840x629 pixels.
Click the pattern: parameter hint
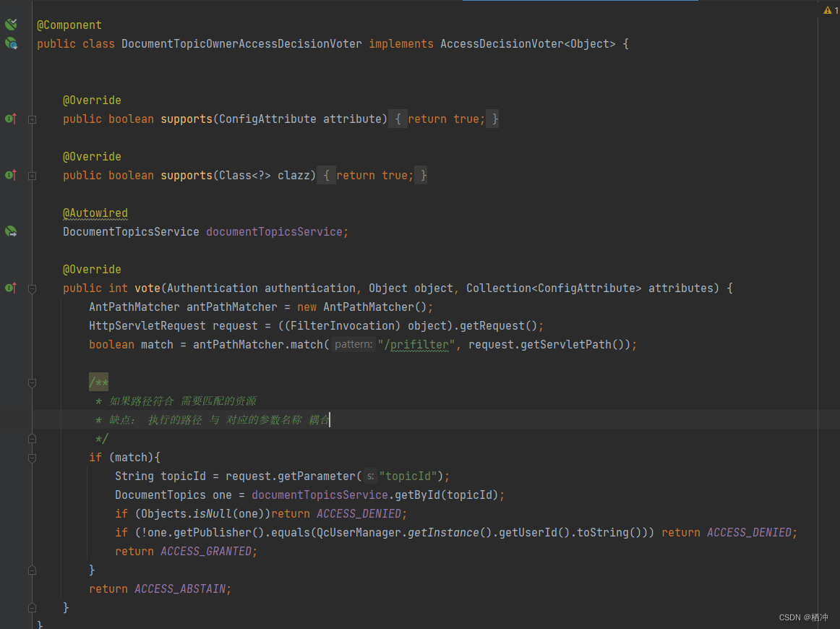pos(353,344)
